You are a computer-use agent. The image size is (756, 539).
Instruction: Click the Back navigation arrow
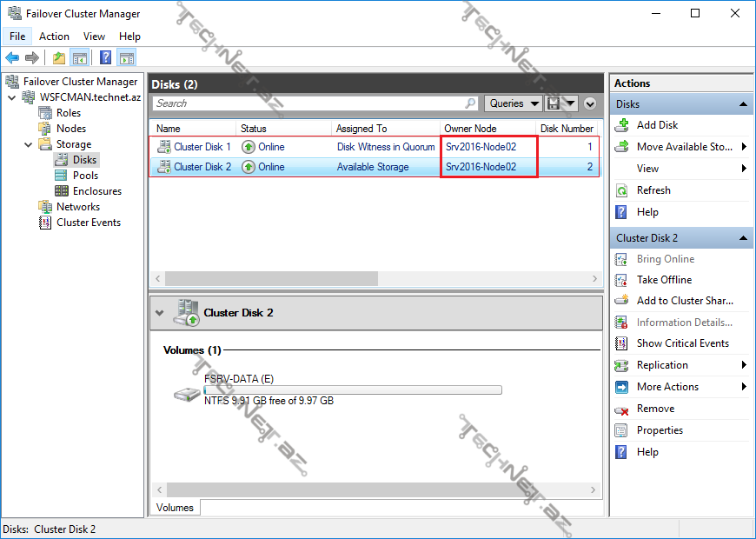click(12, 57)
